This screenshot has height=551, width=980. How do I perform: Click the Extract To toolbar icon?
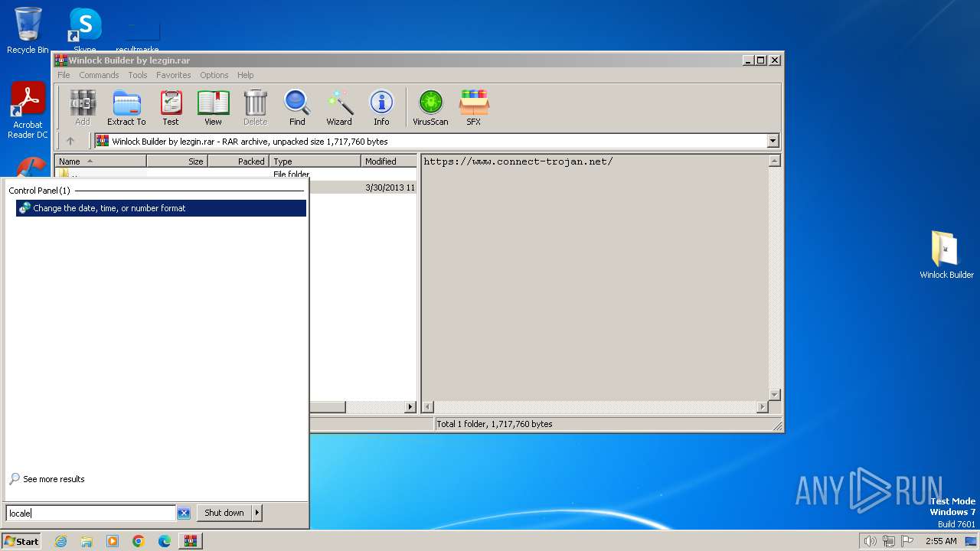pyautogui.click(x=126, y=107)
